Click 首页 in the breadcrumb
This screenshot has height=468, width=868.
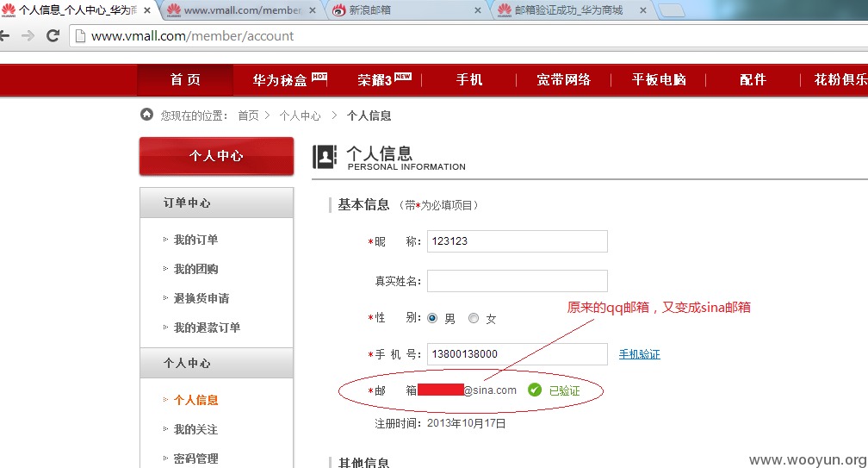tap(248, 115)
